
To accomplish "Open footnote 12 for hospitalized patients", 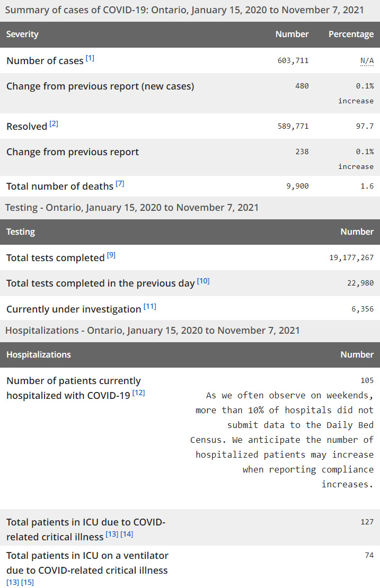I will (139, 393).
